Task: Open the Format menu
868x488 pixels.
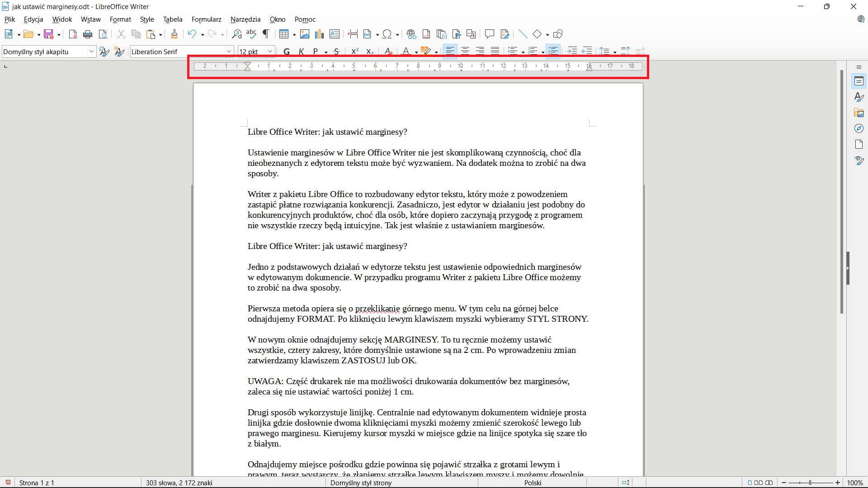Action: point(120,19)
